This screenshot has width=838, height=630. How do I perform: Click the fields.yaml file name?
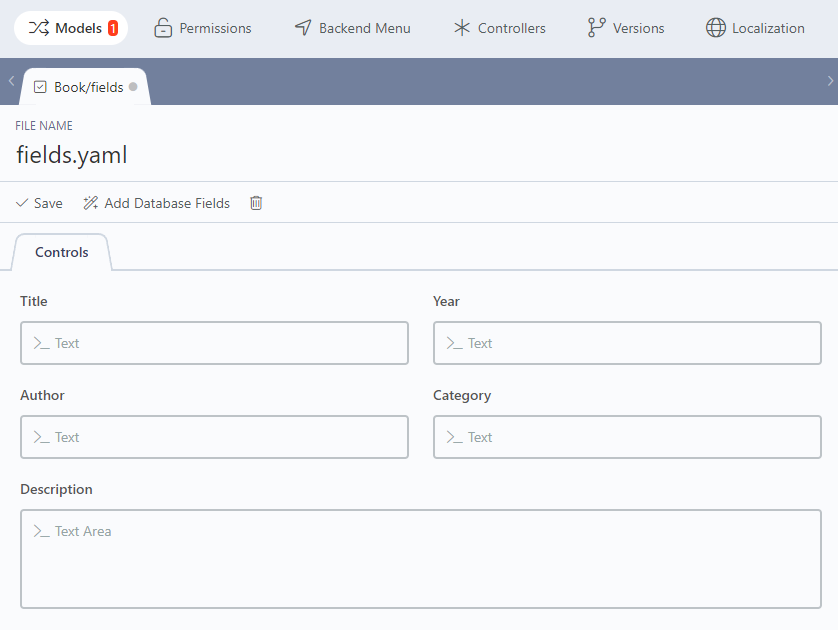(x=72, y=155)
